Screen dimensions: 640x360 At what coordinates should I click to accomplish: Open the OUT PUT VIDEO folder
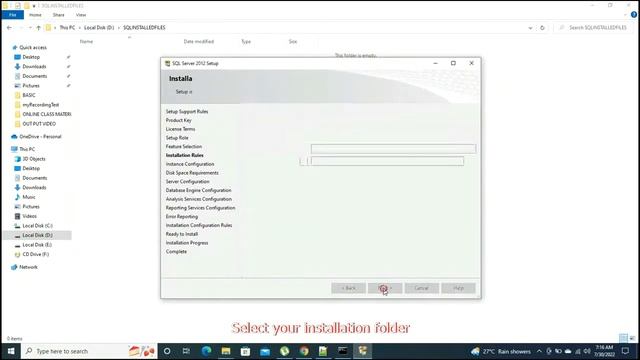point(39,124)
